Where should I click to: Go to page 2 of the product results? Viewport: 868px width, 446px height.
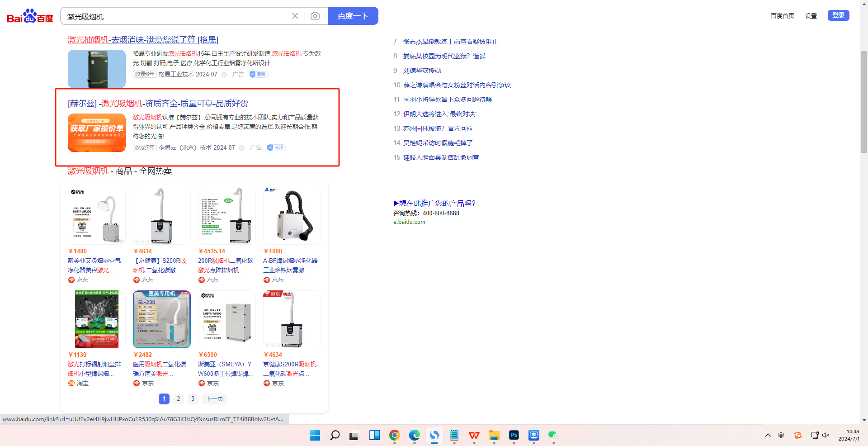[x=178, y=399]
